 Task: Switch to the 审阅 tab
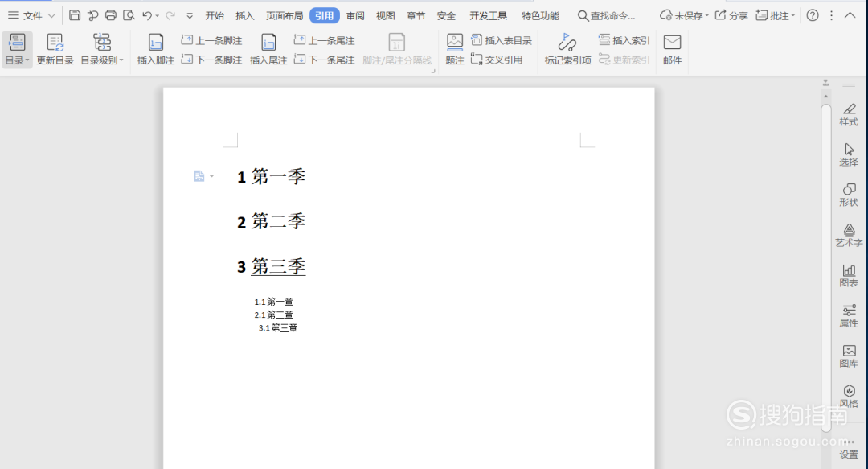(355, 16)
